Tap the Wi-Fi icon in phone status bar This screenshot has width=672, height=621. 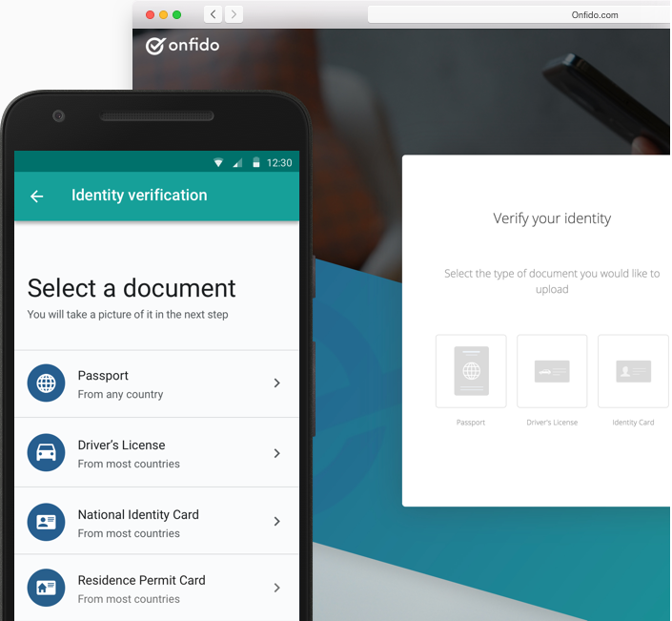218,162
